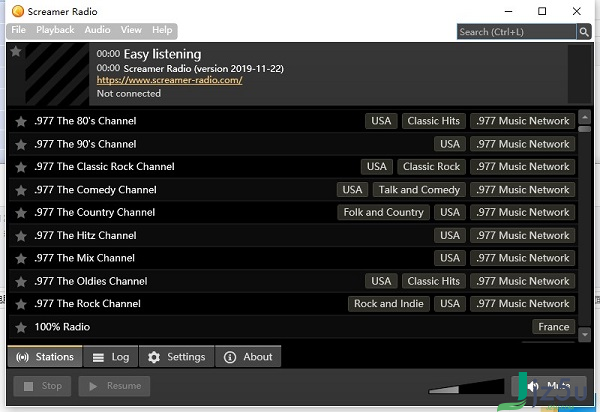The image size is (600, 412).
Task: Click the station artwork thumbnail
Action: pos(57,74)
